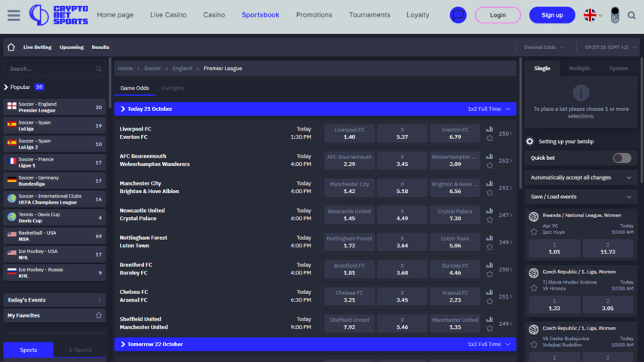Open stats chart for Newcastle United match

tap(489, 211)
